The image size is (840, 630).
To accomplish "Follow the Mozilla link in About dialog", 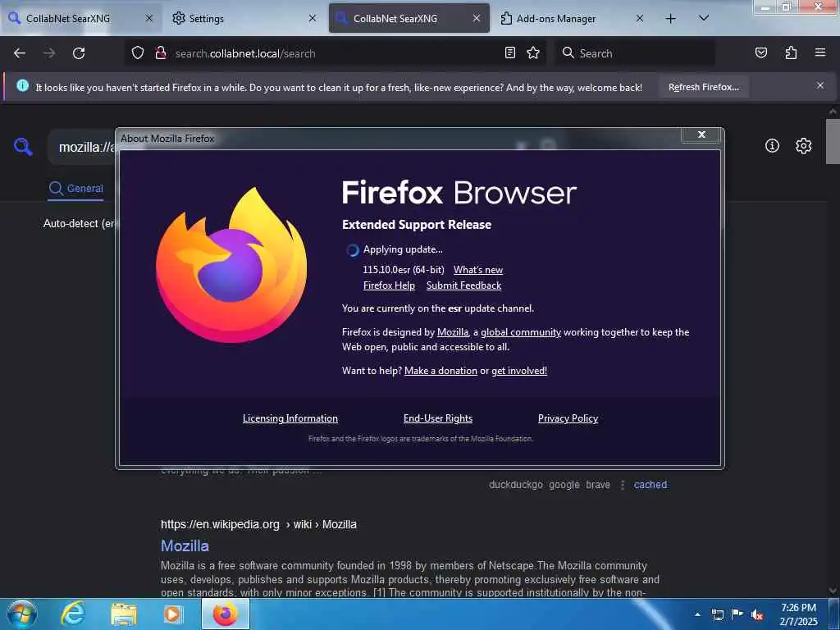I will coord(453,332).
